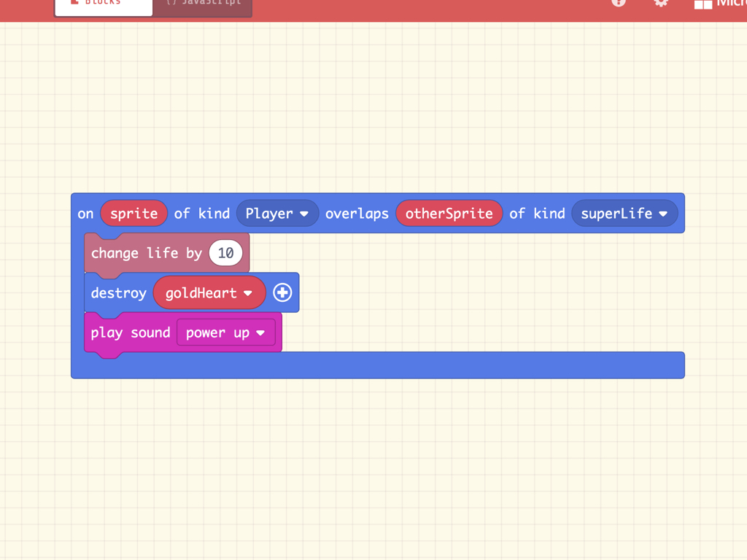Select the destroy block label
This screenshot has height=560, width=747.
(x=119, y=293)
